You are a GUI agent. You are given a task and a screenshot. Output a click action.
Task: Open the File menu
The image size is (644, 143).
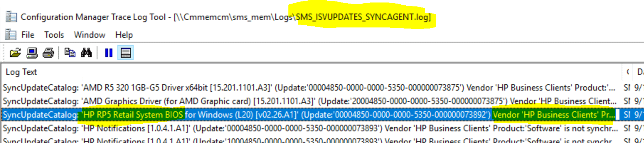(x=28, y=35)
